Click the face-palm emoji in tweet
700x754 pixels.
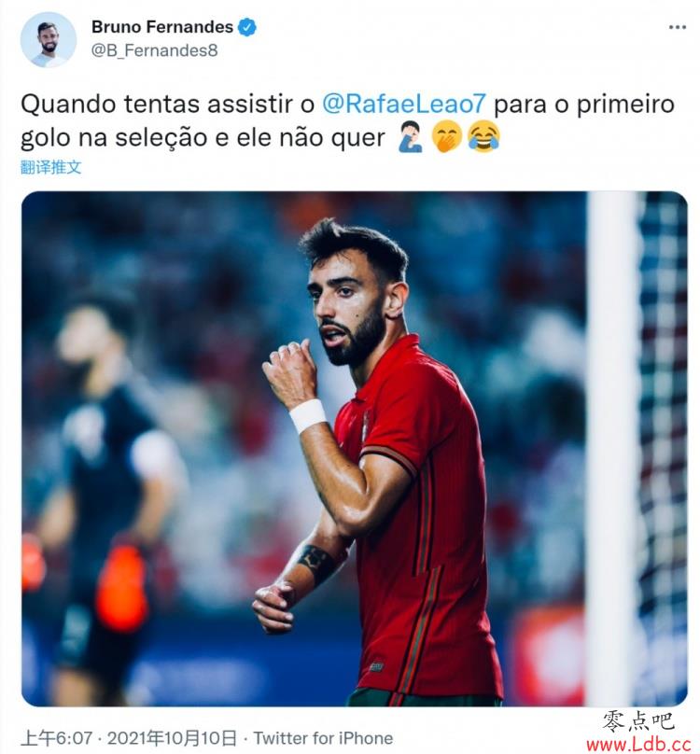point(411,137)
